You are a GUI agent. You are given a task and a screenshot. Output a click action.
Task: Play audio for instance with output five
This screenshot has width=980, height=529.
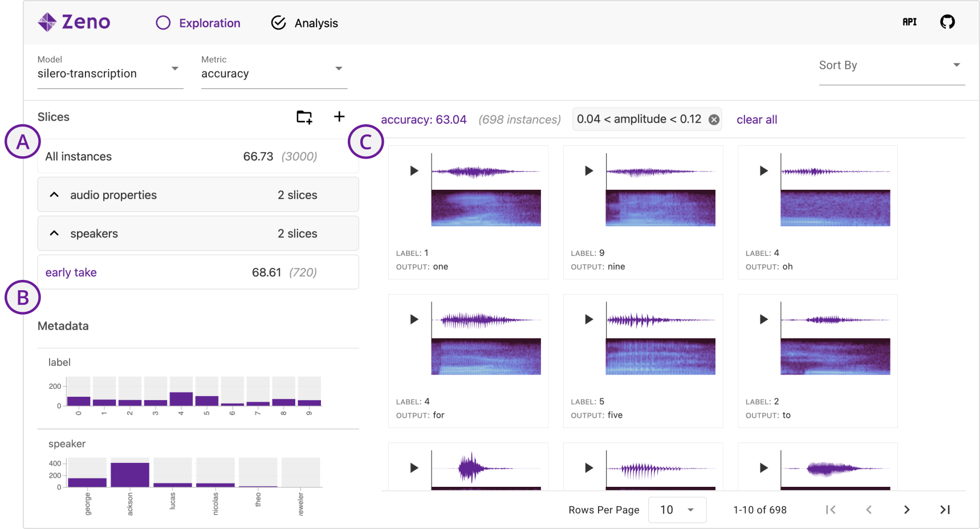(589, 319)
